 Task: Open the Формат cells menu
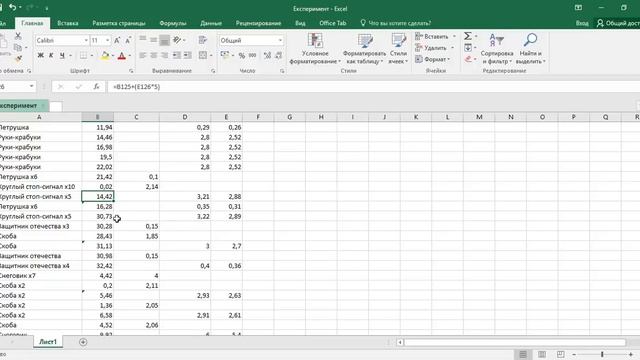[432, 59]
